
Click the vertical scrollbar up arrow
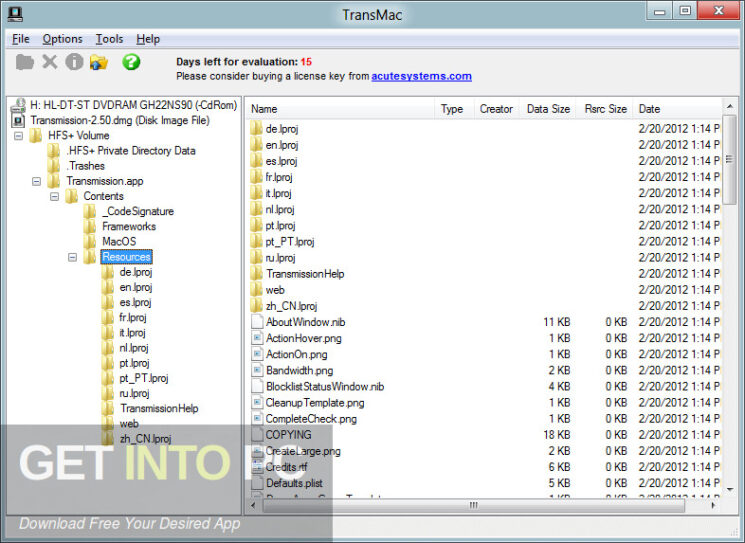coord(729,106)
